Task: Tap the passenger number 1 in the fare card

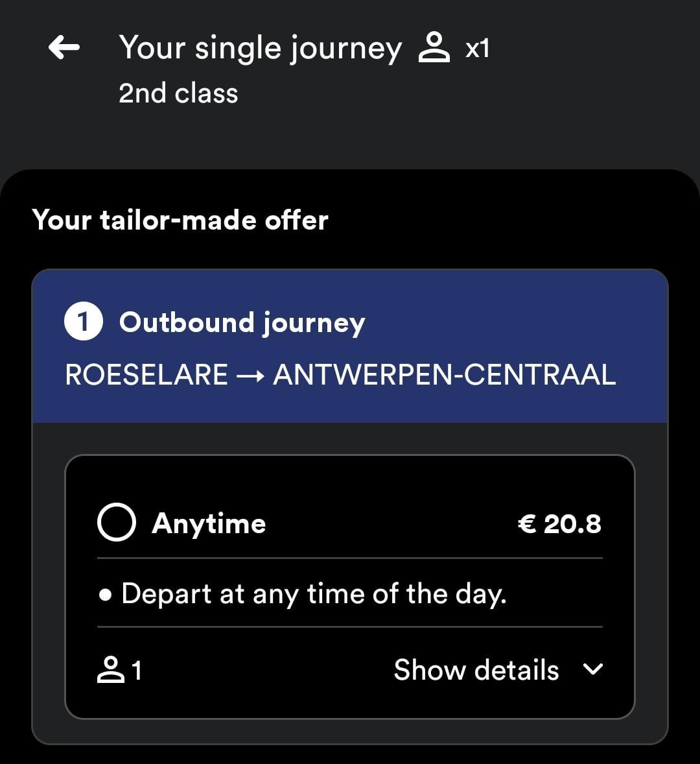Action: 137,671
